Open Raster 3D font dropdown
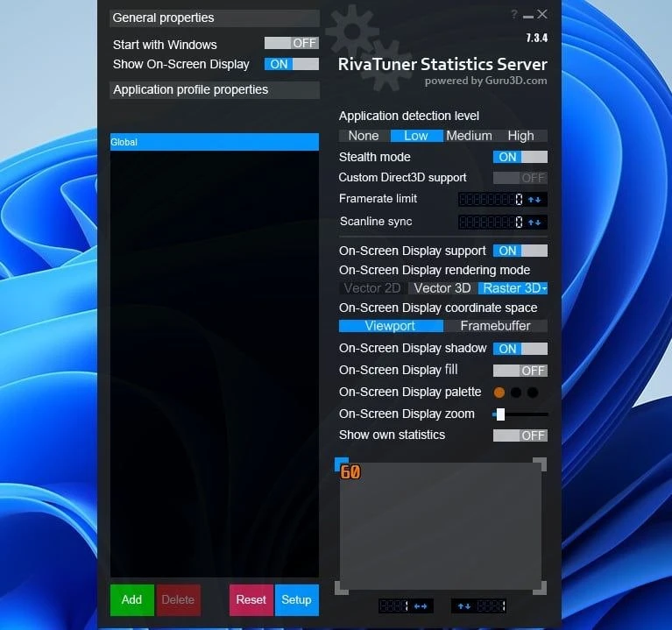Image resolution: width=672 pixels, height=630 pixels. pyautogui.click(x=544, y=289)
